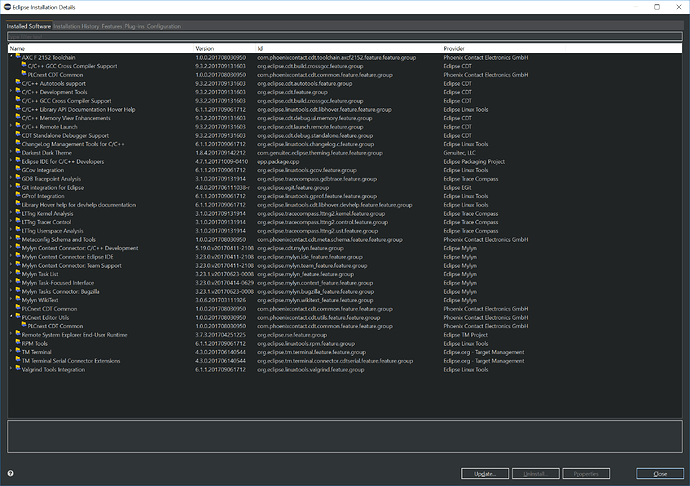This screenshot has height=486, width=690.
Task: Click the C/C++ Development Tools feature icon
Action: (x=18, y=92)
